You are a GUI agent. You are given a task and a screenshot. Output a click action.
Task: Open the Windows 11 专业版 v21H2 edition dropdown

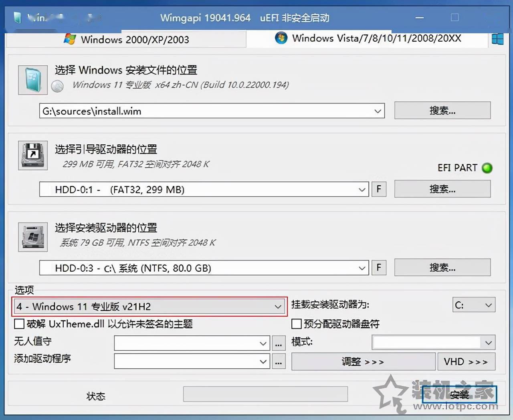[149, 307]
